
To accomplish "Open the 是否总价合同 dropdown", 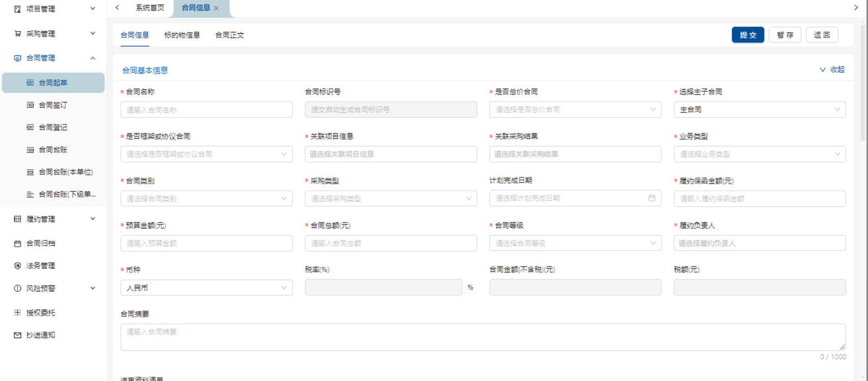I will tap(575, 110).
